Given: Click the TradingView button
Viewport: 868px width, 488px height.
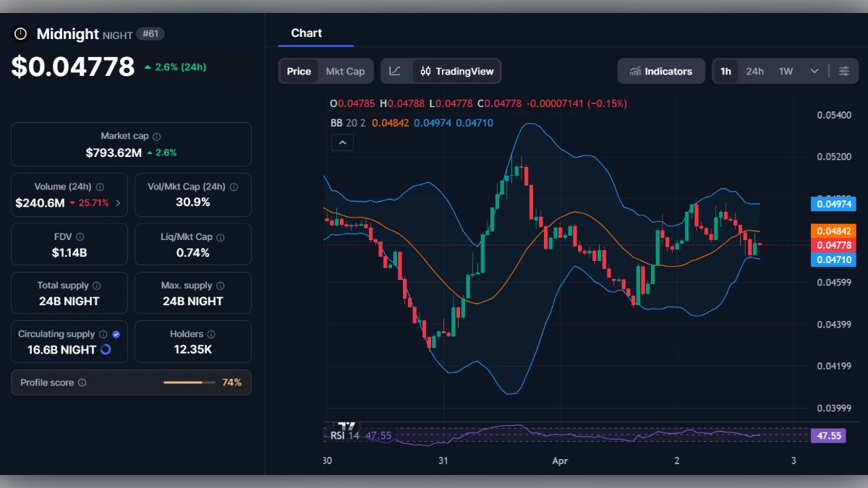Looking at the screenshot, I should [x=456, y=71].
